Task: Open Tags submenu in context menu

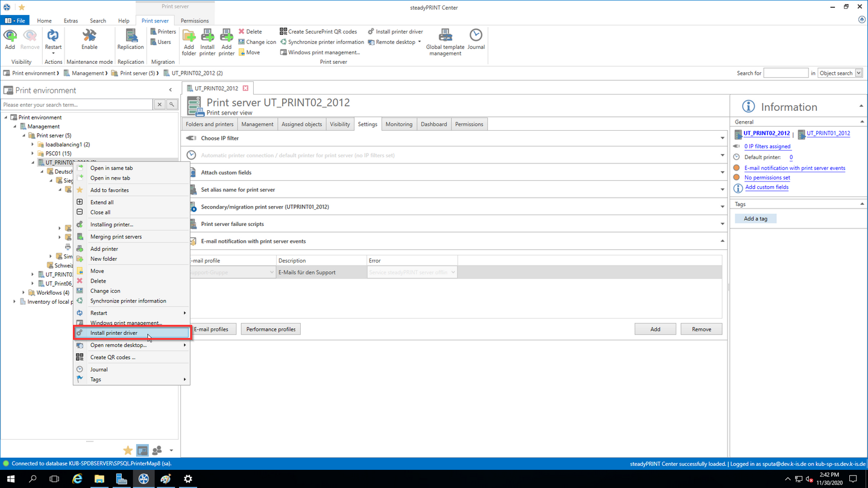Action: [x=131, y=380]
